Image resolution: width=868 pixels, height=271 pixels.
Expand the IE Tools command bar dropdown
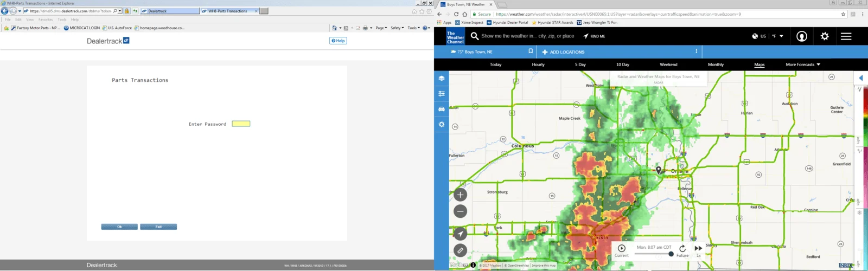pos(413,28)
